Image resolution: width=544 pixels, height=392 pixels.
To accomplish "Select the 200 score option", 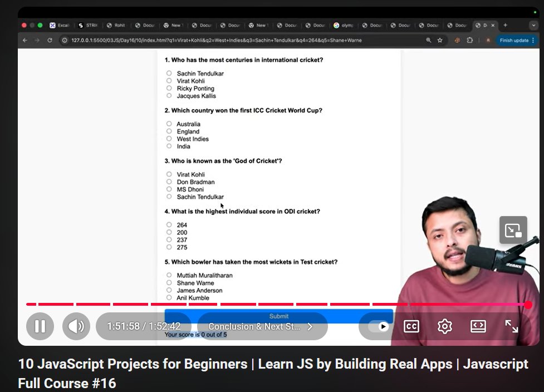I will tap(169, 232).
